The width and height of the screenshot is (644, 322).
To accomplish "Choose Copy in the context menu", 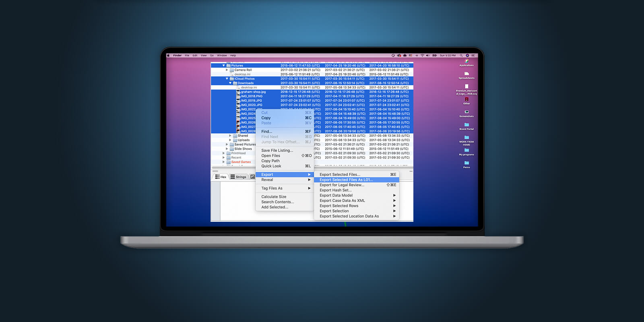I will pyautogui.click(x=285, y=118).
